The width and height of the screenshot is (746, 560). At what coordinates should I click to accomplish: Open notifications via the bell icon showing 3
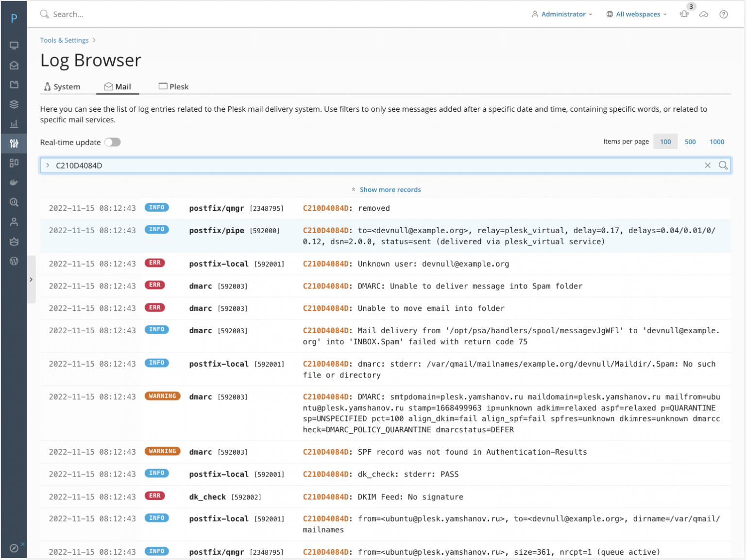coord(684,15)
